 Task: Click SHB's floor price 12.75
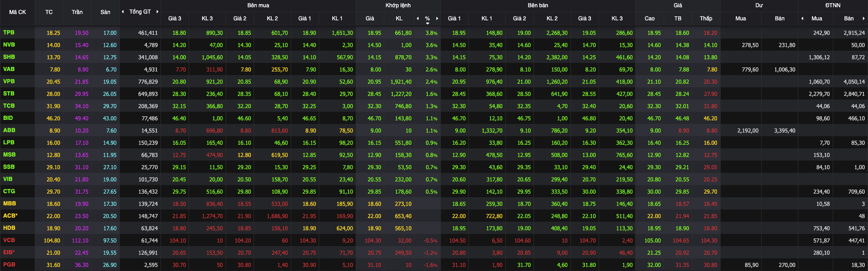[x=109, y=57]
